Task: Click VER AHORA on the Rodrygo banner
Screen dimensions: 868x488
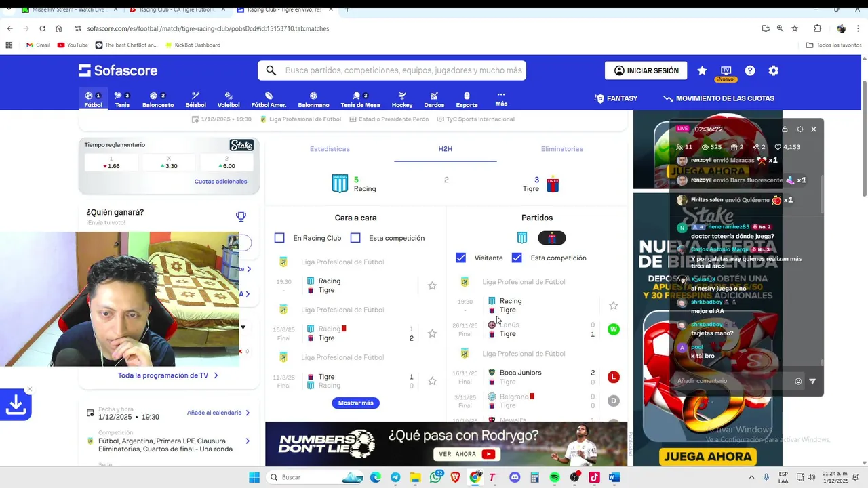Action: (466, 454)
